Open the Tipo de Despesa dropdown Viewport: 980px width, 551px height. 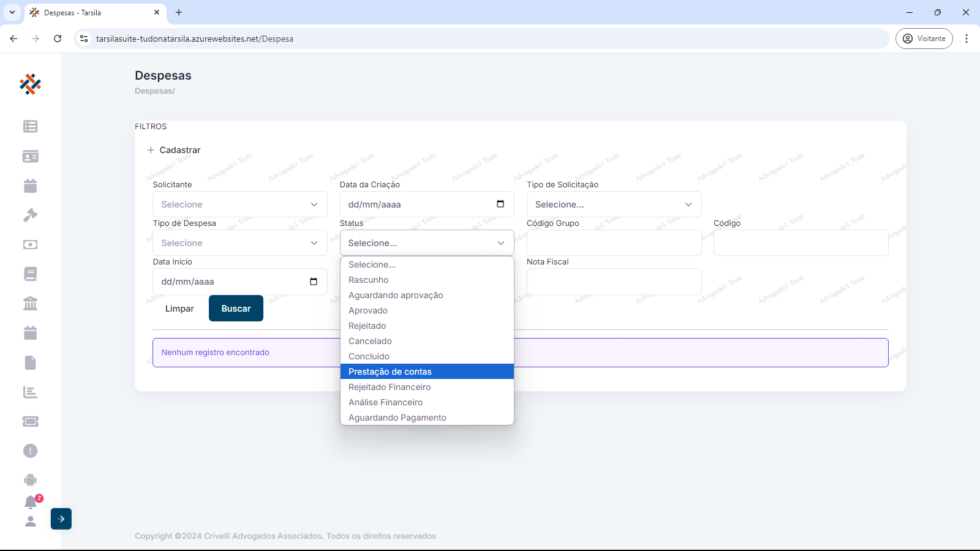coord(239,243)
